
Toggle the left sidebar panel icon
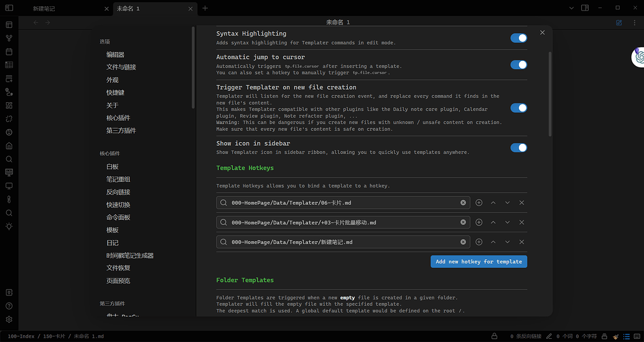pos(9,8)
